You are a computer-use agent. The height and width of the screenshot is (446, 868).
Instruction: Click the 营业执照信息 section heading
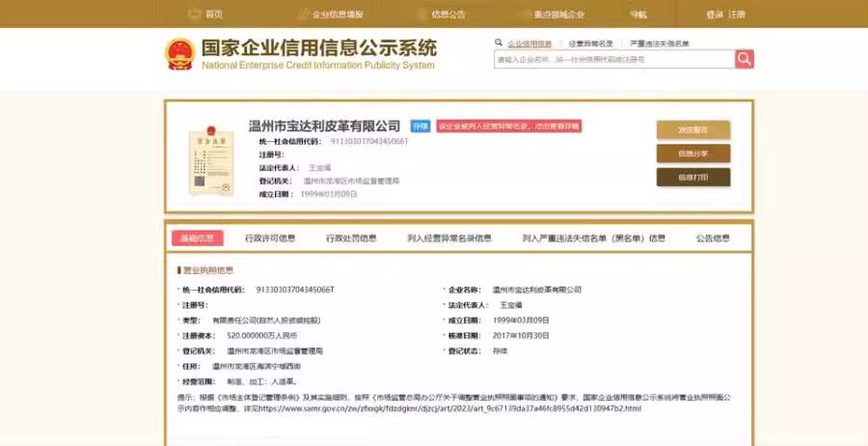coord(208,270)
